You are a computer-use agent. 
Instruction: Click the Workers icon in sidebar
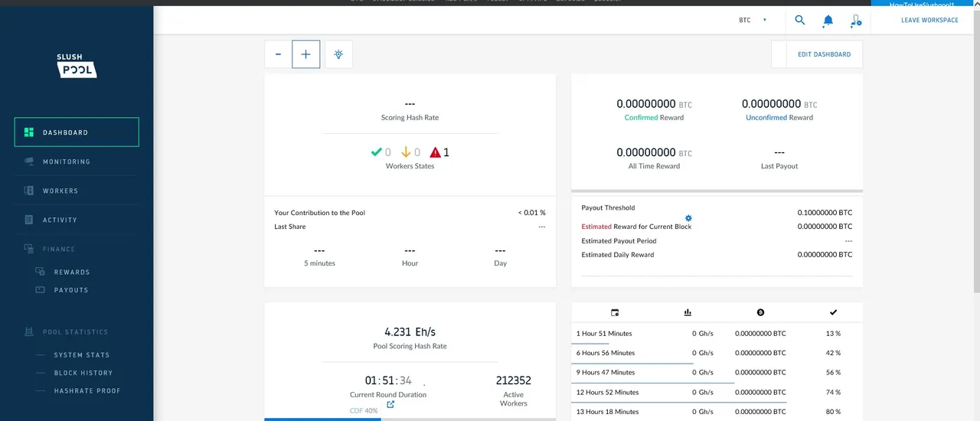click(29, 191)
